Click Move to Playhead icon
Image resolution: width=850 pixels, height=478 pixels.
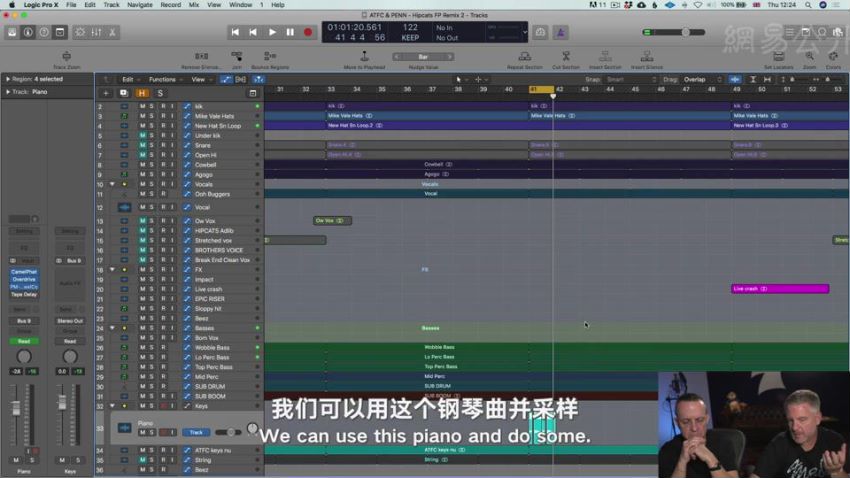pos(364,56)
